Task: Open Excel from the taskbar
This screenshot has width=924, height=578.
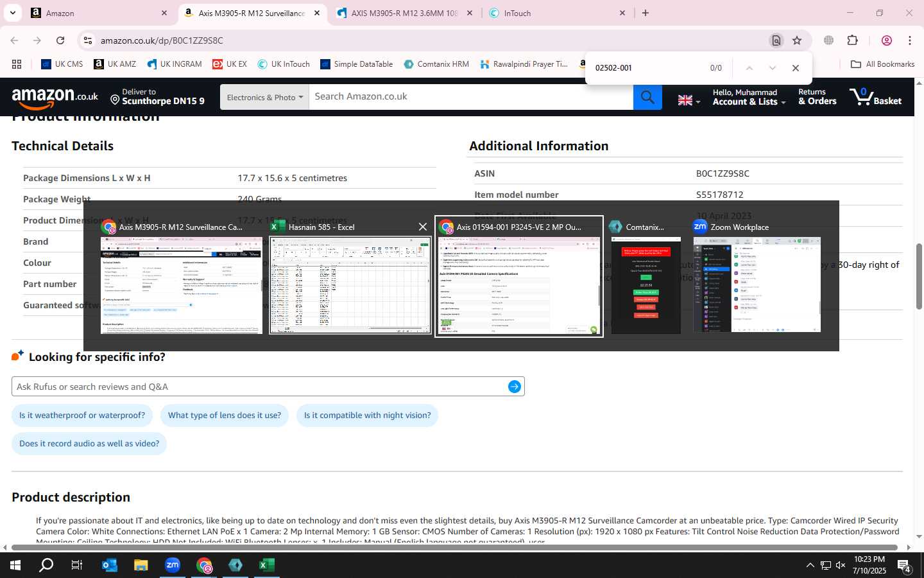Action: coord(267,565)
